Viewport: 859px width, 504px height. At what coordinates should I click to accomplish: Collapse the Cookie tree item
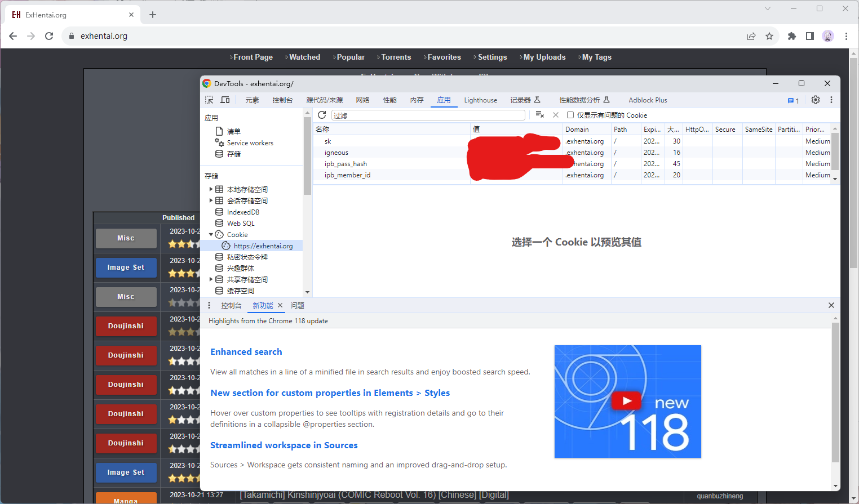211,234
